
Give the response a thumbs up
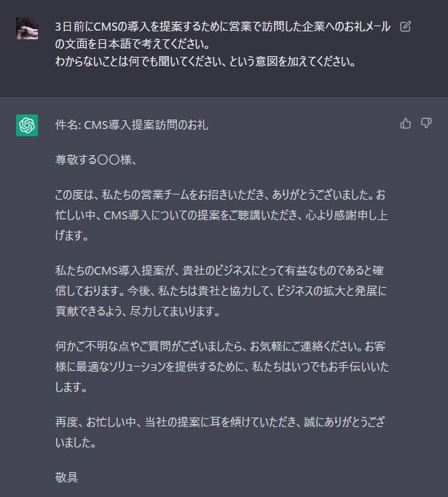click(406, 123)
